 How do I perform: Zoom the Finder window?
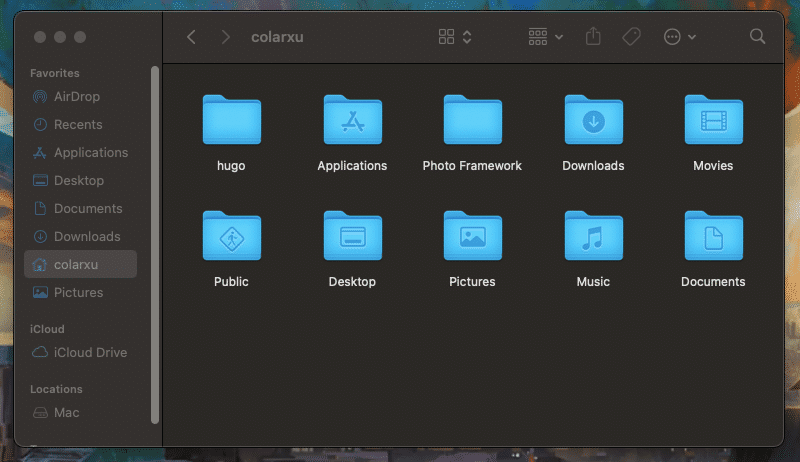80,37
